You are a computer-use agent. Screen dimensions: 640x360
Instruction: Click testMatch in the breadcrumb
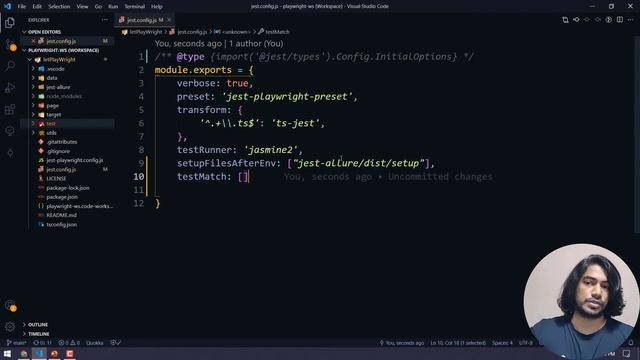(x=277, y=32)
